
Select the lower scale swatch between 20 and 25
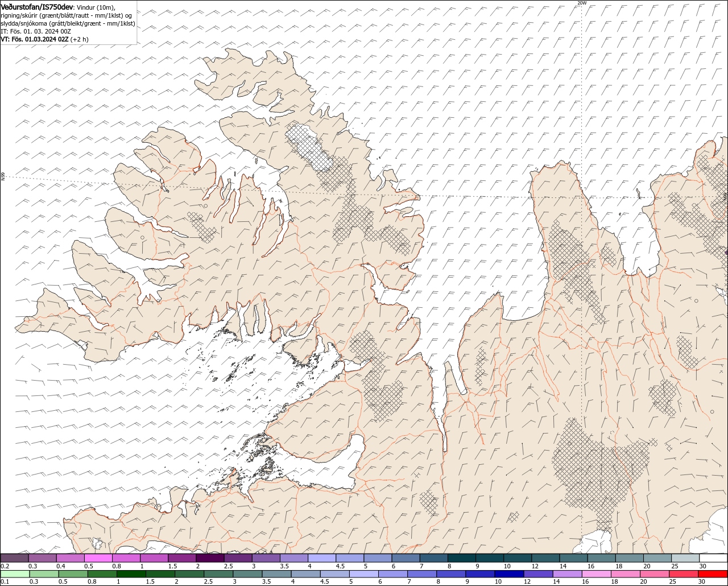coord(656,574)
